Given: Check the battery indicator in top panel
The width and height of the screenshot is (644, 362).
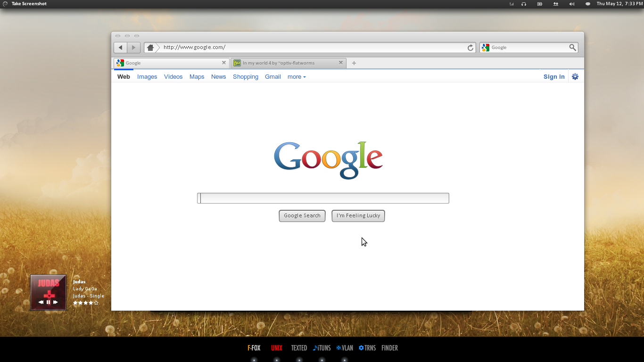Looking at the screenshot, I should click(x=540, y=4).
